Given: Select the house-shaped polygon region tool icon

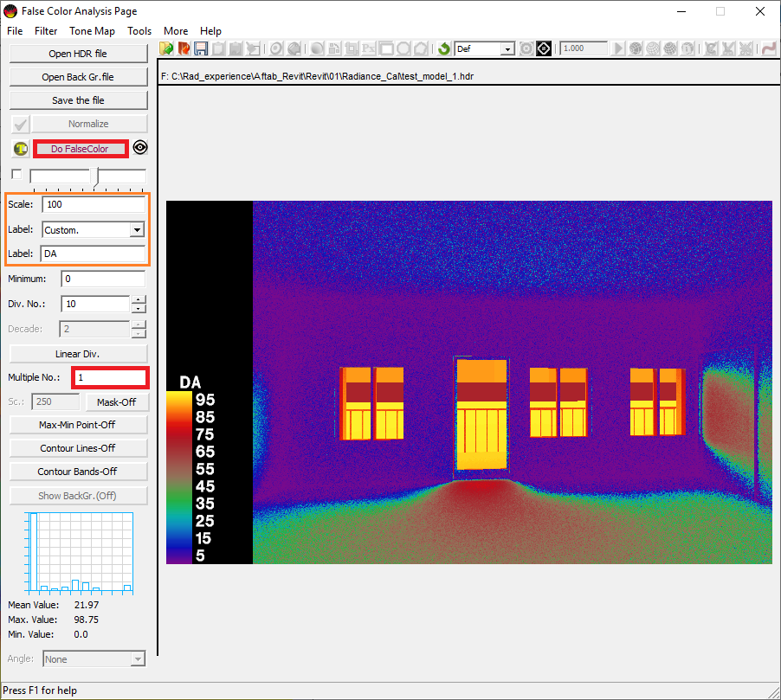Looking at the screenshot, I should [x=421, y=48].
